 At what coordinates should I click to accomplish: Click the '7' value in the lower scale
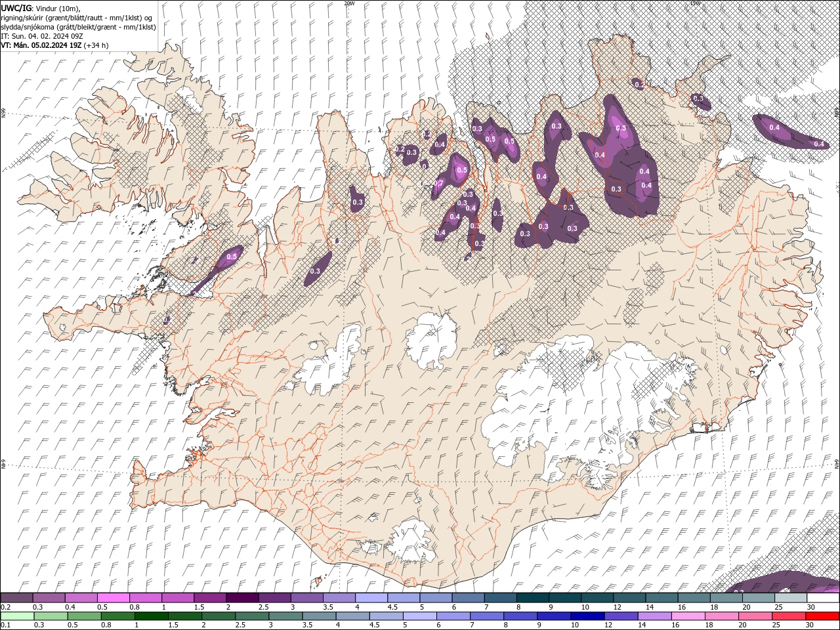pos(471,625)
